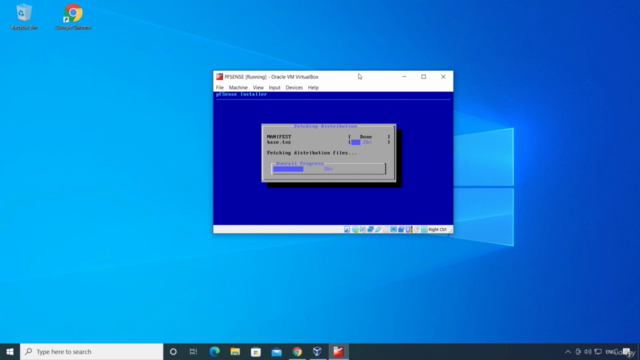Image resolution: width=640 pixels, height=360 pixels.
Task: Open Microsoft Store from taskbar
Action: pos(256,351)
